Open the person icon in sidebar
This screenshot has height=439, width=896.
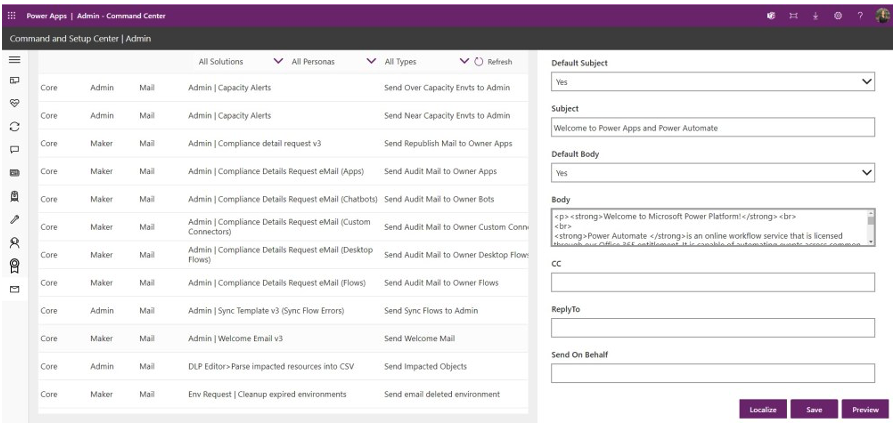[x=14, y=241]
